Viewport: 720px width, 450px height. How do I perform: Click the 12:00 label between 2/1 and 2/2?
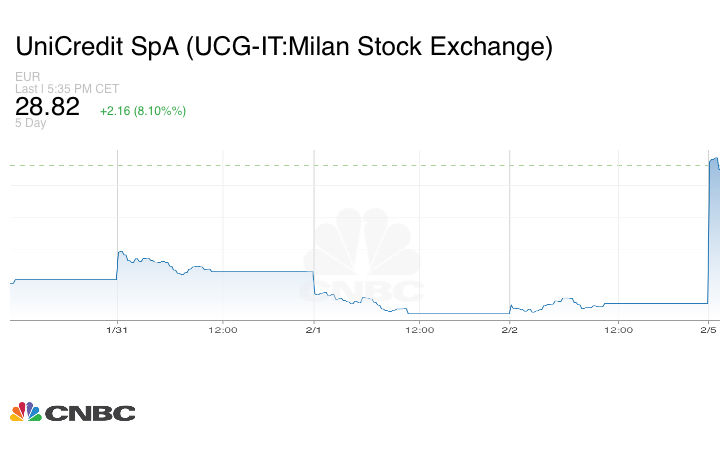point(419,329)
